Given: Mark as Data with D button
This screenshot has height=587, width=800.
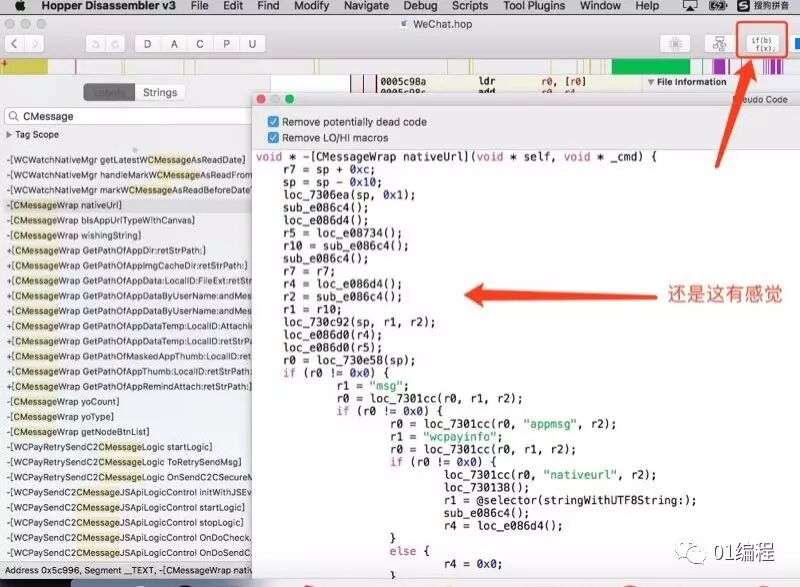Looking at the screenshot, I should coord(147,44).
